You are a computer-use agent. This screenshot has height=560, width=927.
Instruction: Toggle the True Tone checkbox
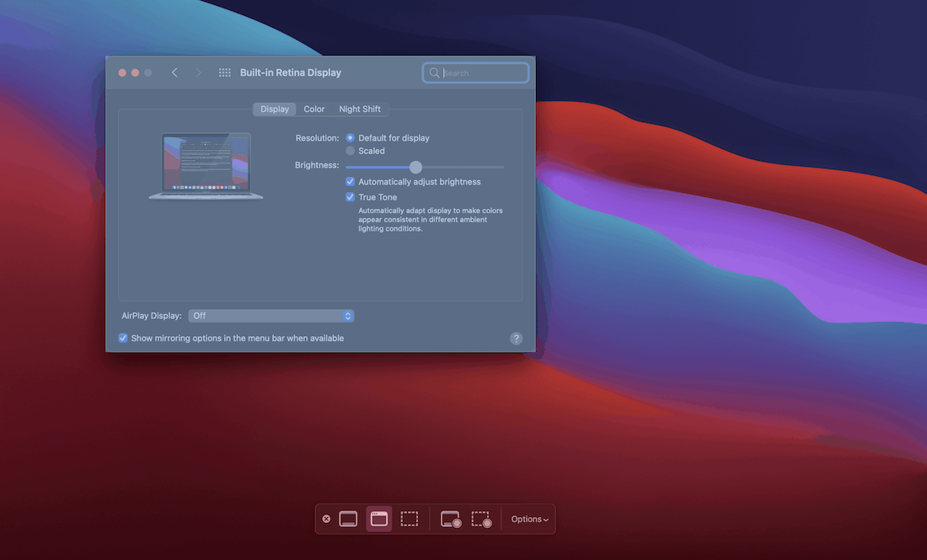351,197
